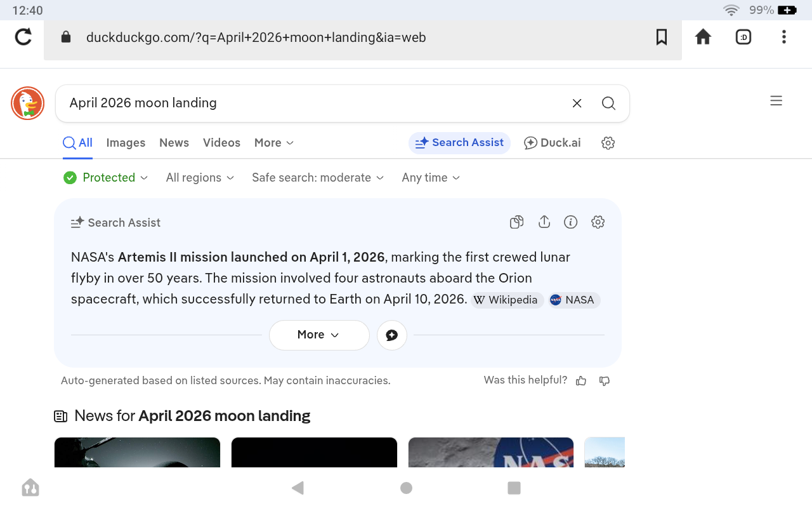Screen dimensions: 812x508
Task: Toggle the Search Assist filter pill
Action: tap(459, 143)
